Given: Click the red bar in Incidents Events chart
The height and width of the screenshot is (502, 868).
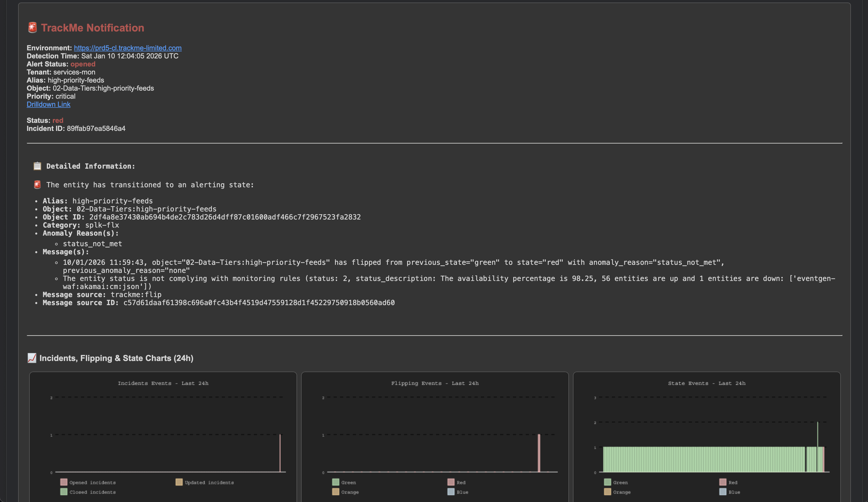Looking at the screenshot, I should click(x=280, y=453).
